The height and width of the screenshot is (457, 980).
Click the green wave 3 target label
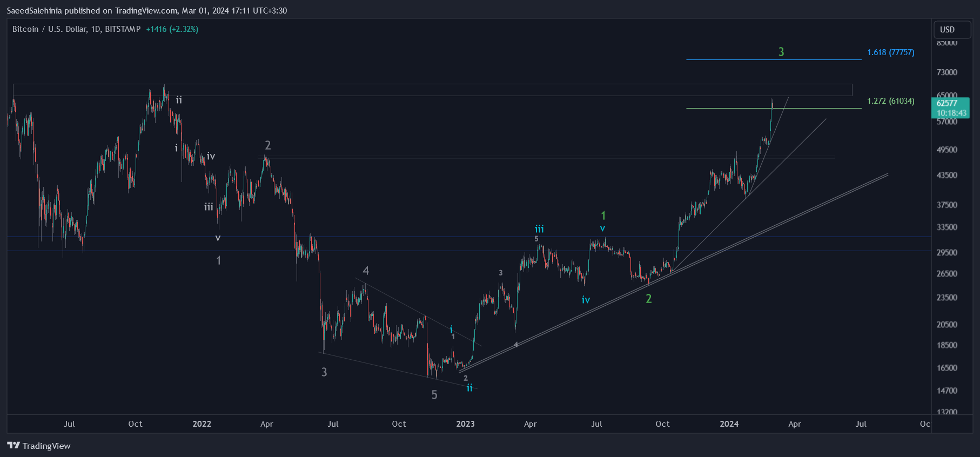click(781, 52)
